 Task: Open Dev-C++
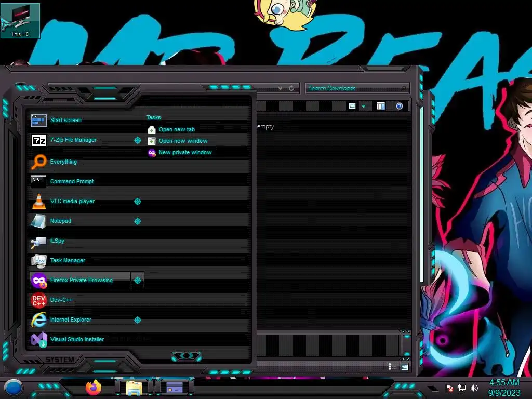pos(81,300)
